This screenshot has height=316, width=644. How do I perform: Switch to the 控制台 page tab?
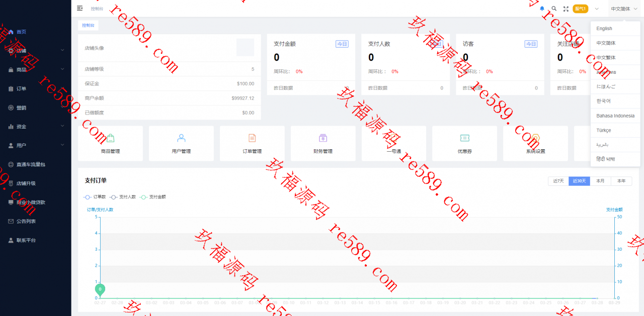(x=88, y=25)
